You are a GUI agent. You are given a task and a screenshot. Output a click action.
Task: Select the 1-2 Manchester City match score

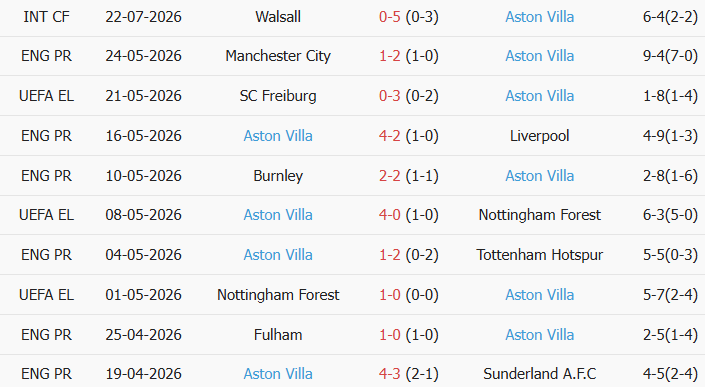pyautogui.click(x=389, y=56)
